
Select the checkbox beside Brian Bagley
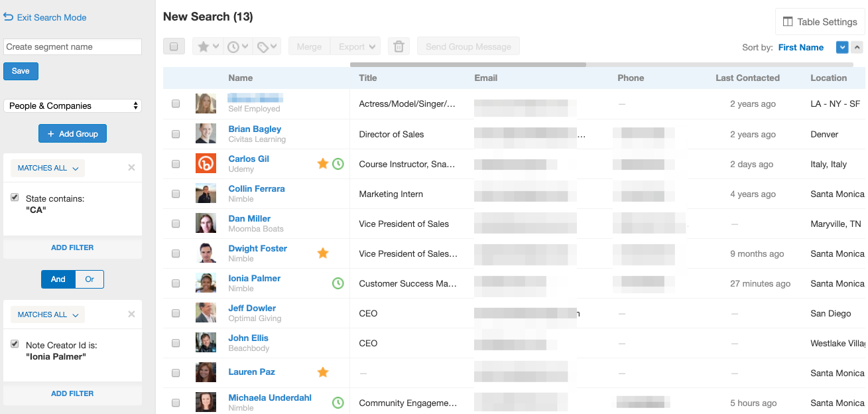tap(176, 133)
